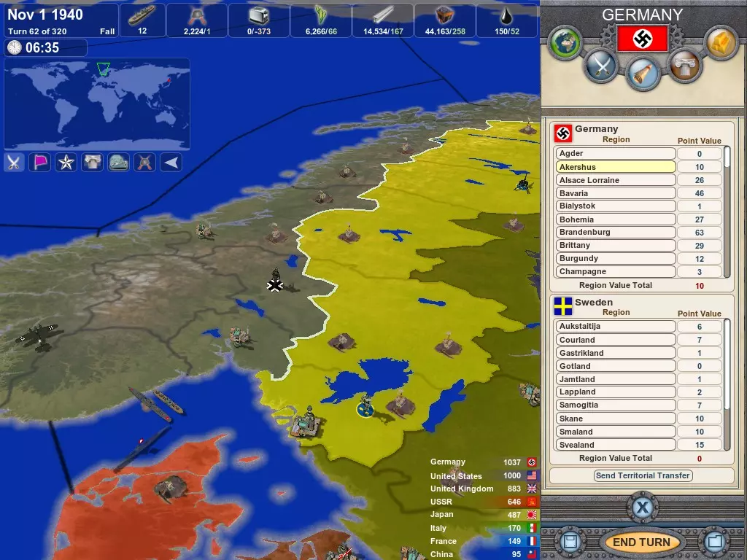747x560 pixels.
Task: Select Courland region row
Action: [x=615, y=340]
